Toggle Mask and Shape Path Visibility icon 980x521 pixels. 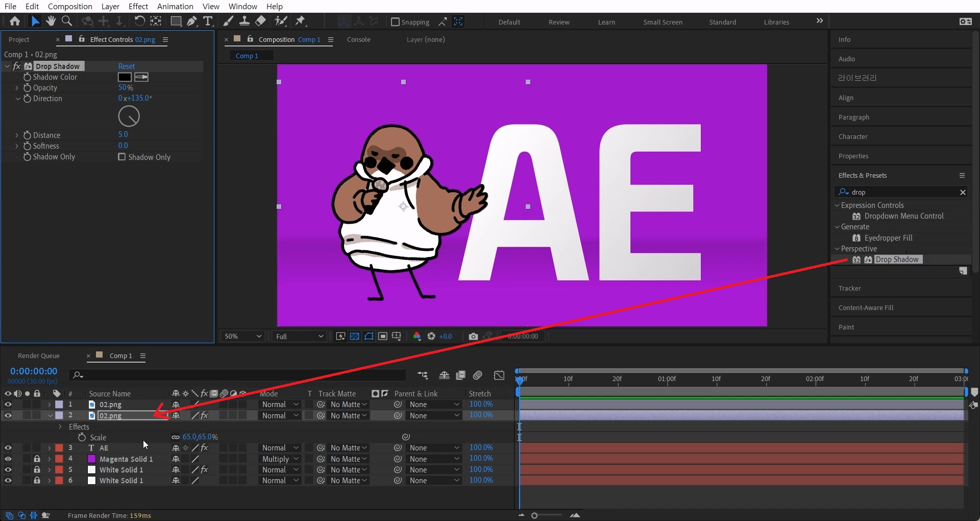[x=369, y=336]
